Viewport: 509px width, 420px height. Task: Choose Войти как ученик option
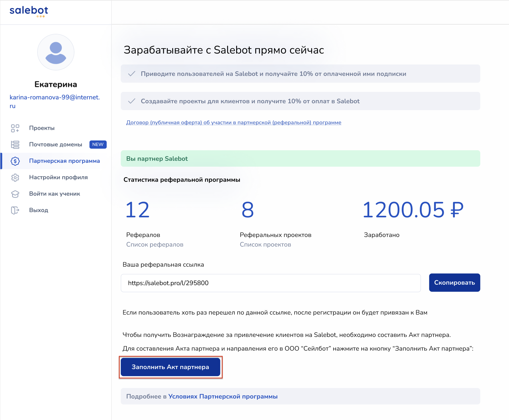[55, 194]
